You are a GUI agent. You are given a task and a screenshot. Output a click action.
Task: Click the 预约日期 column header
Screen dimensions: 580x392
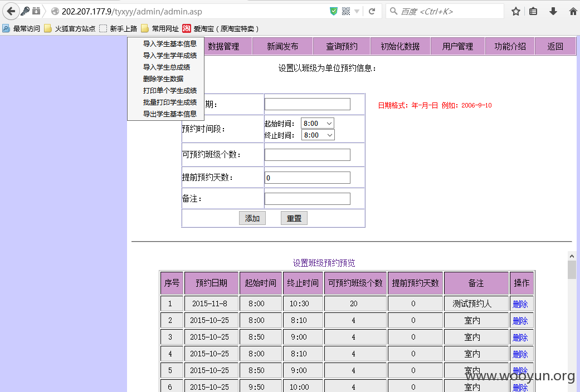pos(212,283)
